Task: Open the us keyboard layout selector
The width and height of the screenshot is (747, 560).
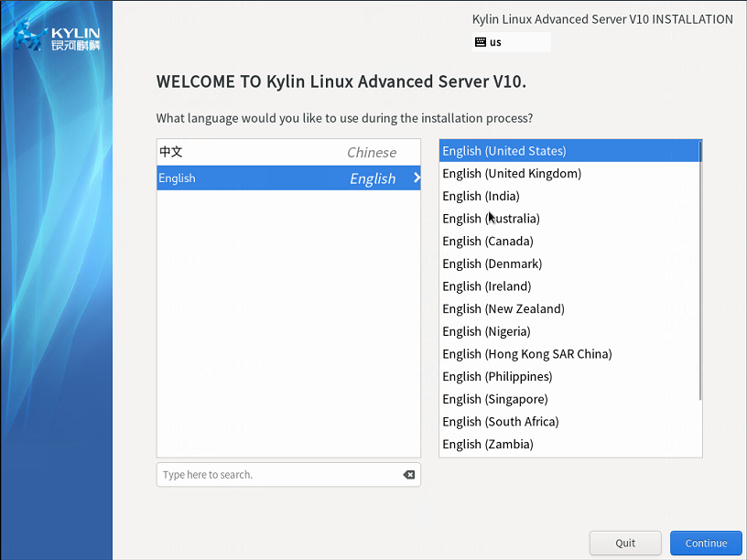Action: (x=511, y=42)
